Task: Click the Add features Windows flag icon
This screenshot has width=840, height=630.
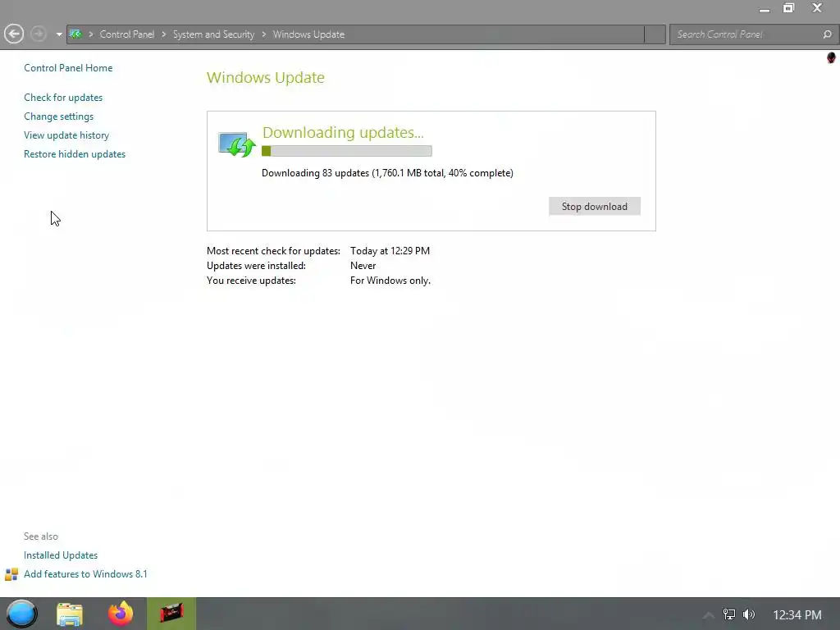Action: [x=11, y=574]
